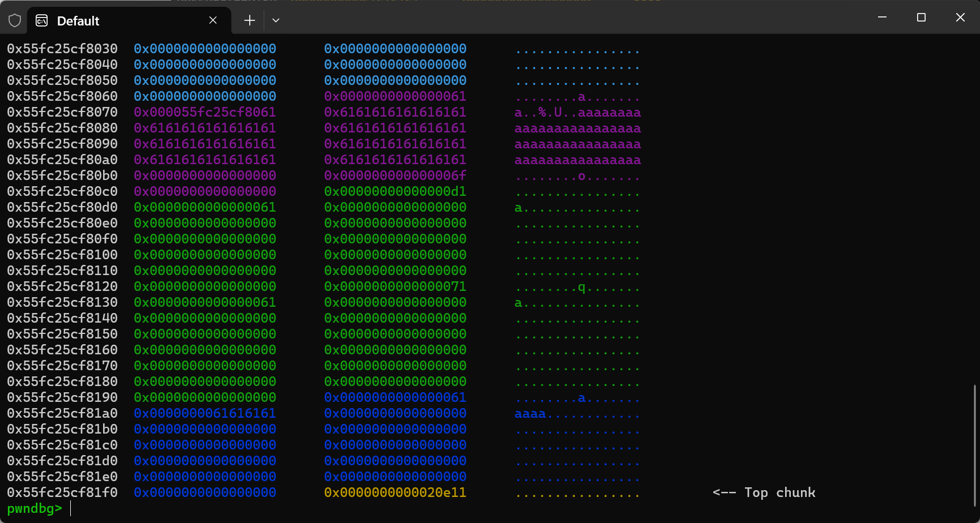Select address 0x55fc25cf8060
The height and width of the screenshot is (523, 980).
point(62,96)
